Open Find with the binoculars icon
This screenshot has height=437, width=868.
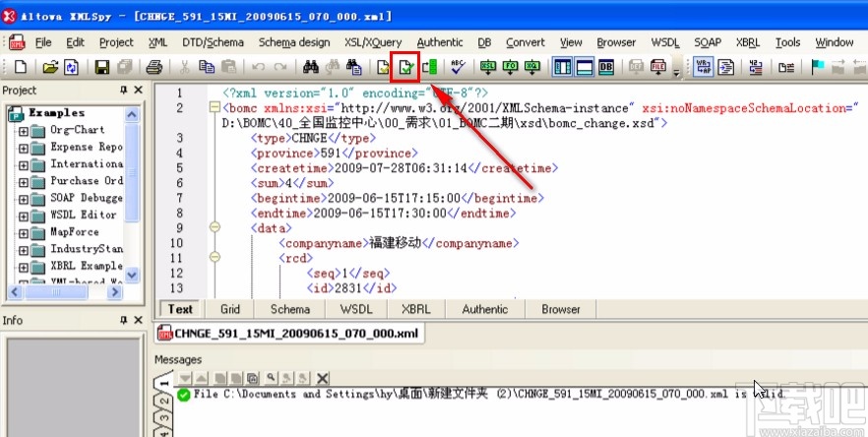click(311, 67)
